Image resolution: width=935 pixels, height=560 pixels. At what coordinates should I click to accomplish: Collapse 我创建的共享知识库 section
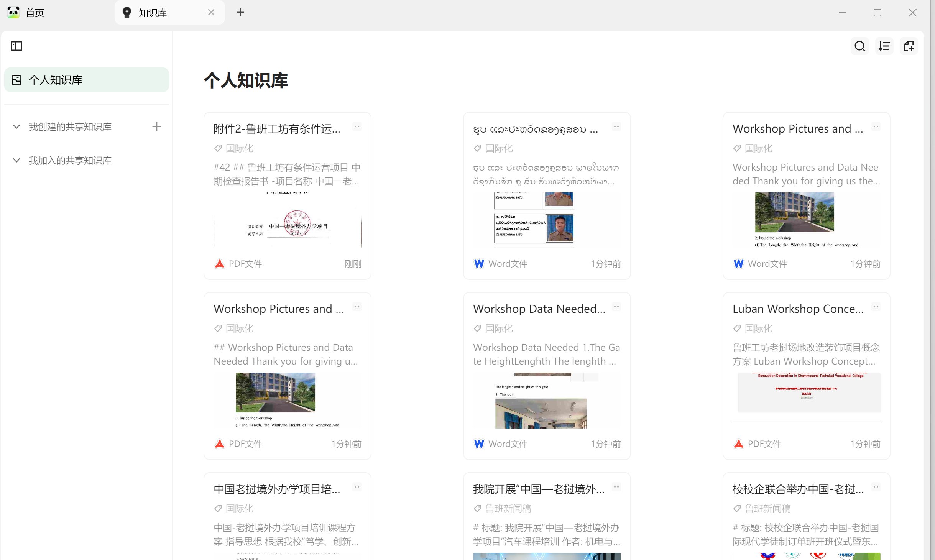pos(16,126)
